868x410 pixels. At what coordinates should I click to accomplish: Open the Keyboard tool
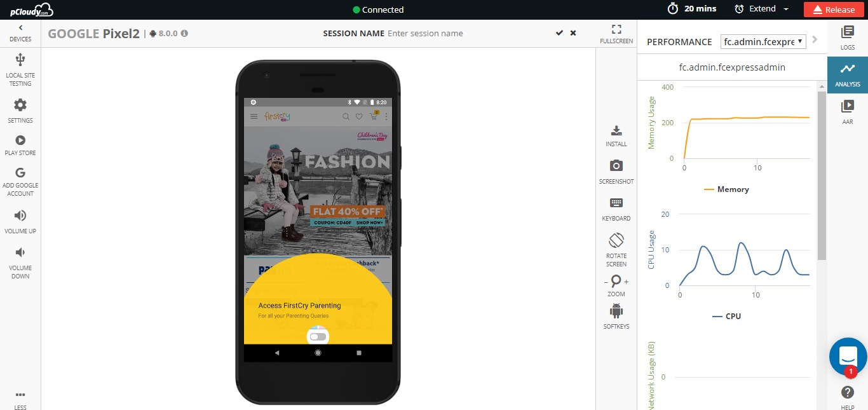pos(616,209)
